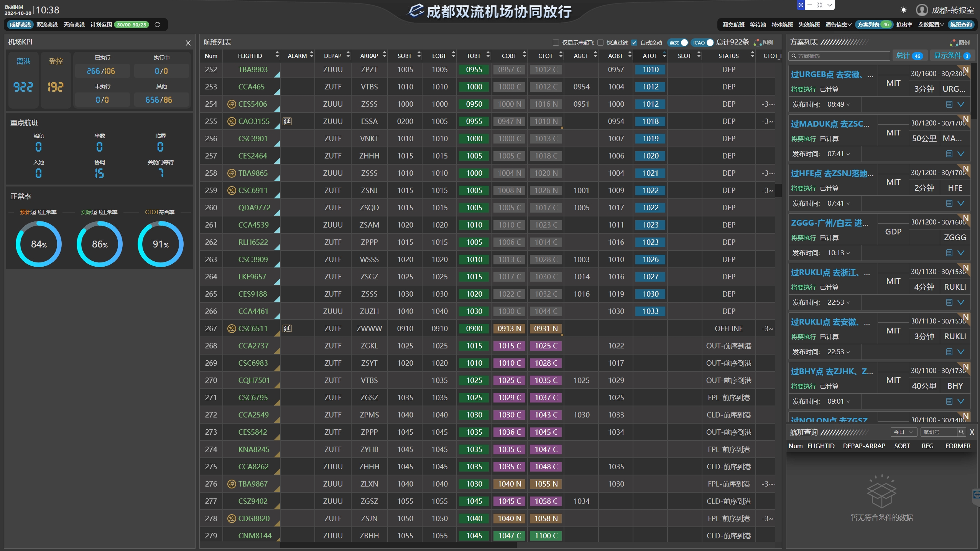Screen dimensions: 980x551
Task: Click the 控 control badge on CSC6911
Action: click(232, 190)
